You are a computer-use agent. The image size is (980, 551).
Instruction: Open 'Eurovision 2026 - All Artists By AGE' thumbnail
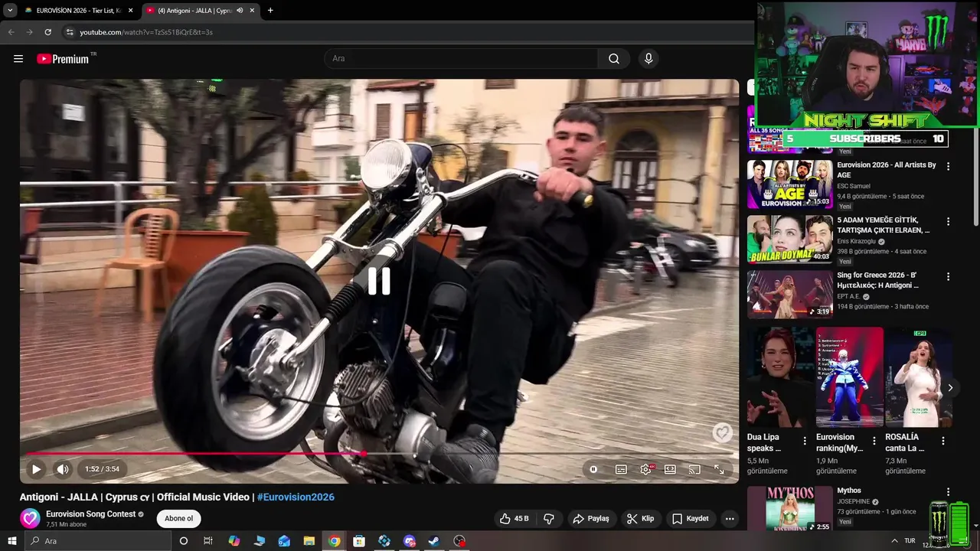[x=789, y=184]
